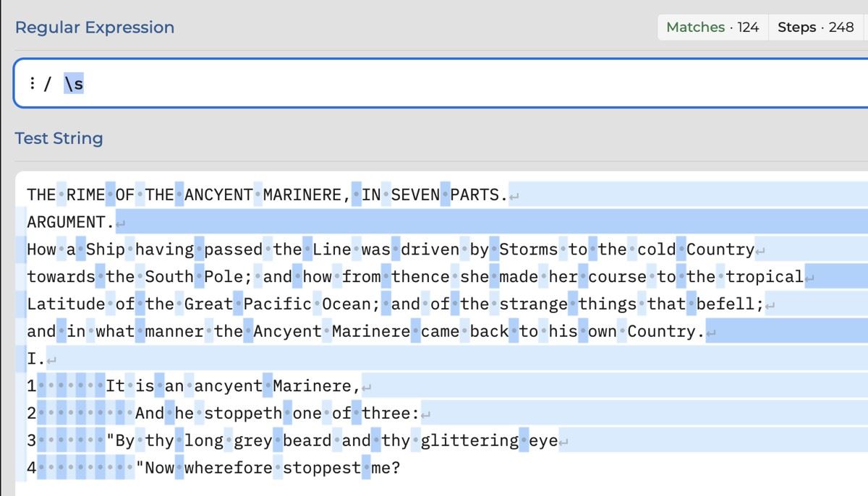Click the \s token in the regex

tap(74, 84)
